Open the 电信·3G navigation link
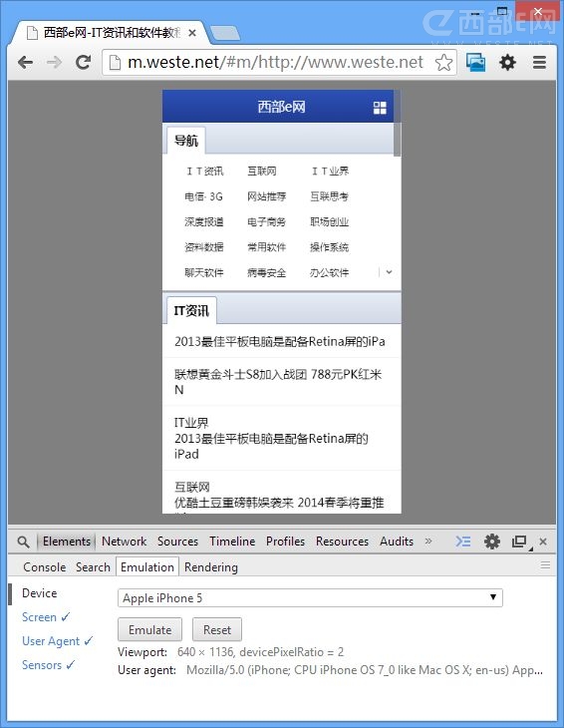 pos(203,196)
